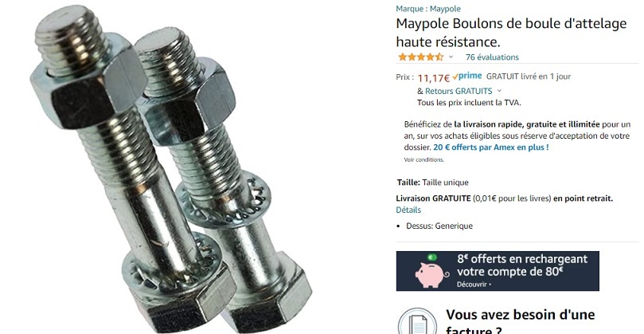
Task: Open the 76 évaluations link
Action: 492,57
